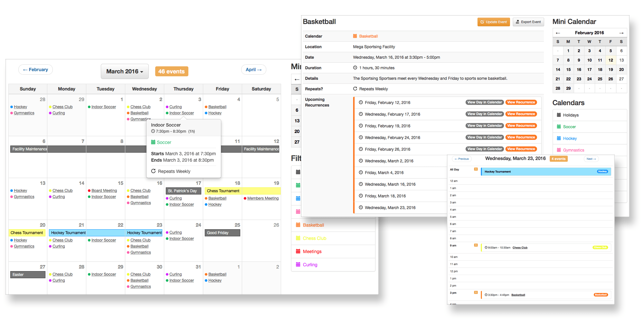Select the Meetings filter label
The height and width of the screenshot is (322, 644).
[312, 251]
